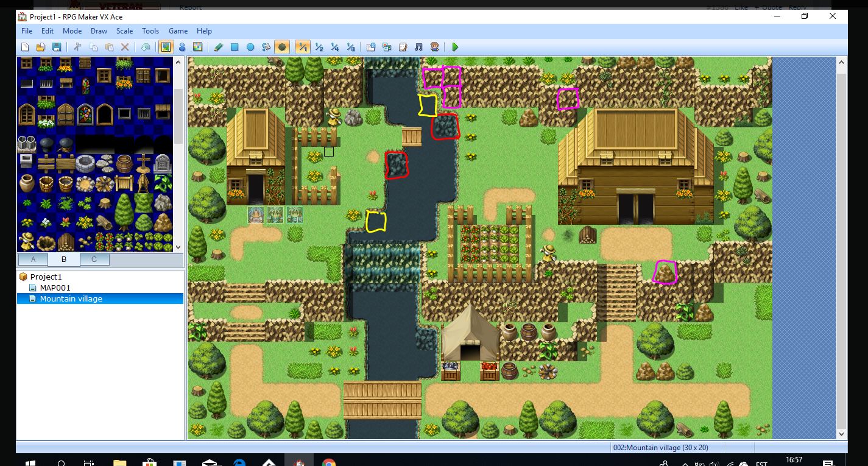Open the Draw menu

coord(99,31)
